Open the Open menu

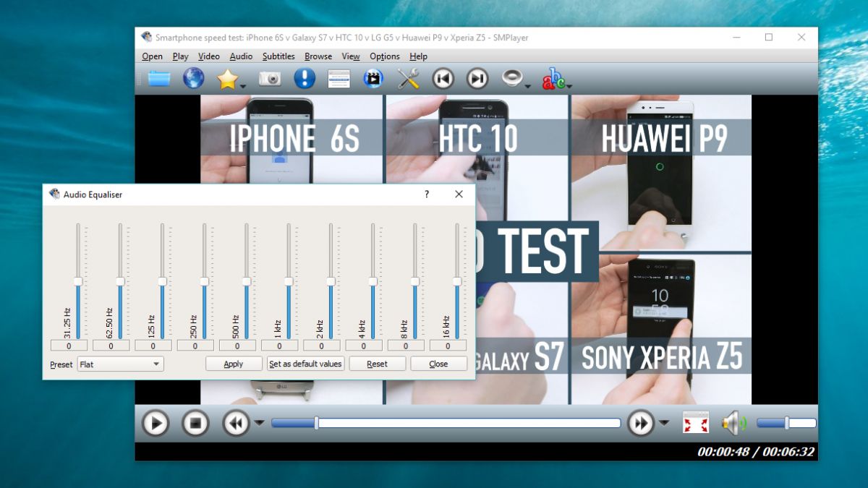pyautogui.click(x=152, y=56)
